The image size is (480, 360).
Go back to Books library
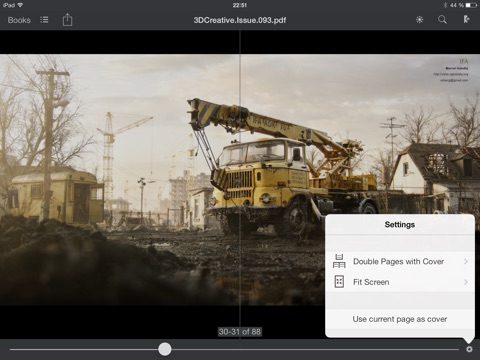pos(19,20)
